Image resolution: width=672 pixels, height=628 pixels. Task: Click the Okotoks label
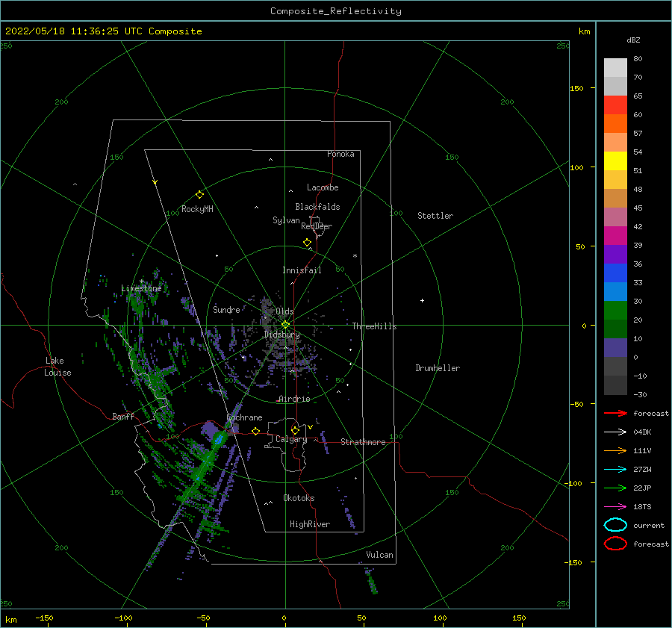[x=299, y=498]
